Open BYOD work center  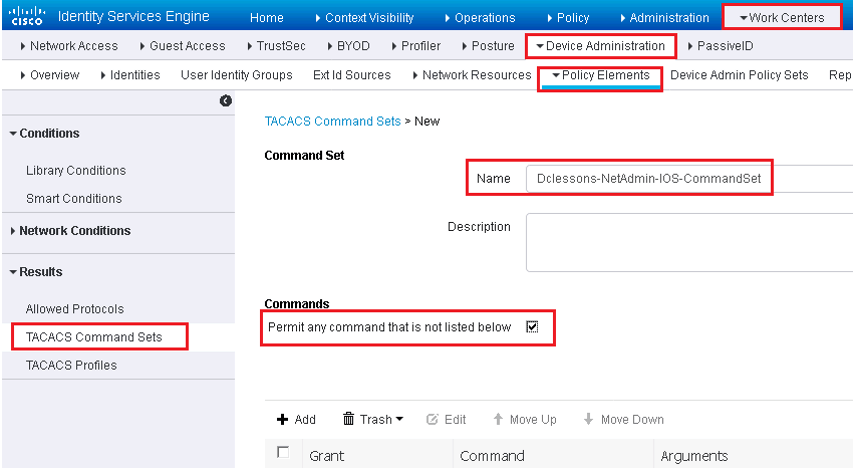tap(349, 46)
